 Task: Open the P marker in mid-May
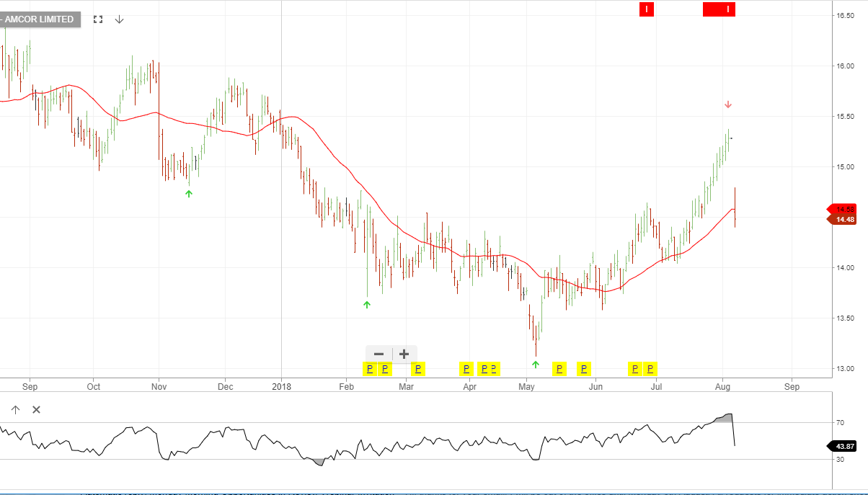coord(559,369)
